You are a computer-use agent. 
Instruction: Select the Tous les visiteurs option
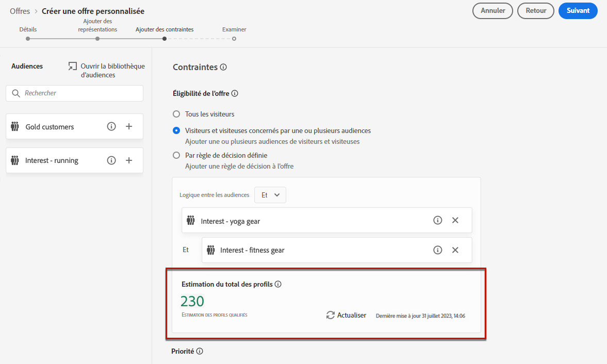tap(176, 114)
